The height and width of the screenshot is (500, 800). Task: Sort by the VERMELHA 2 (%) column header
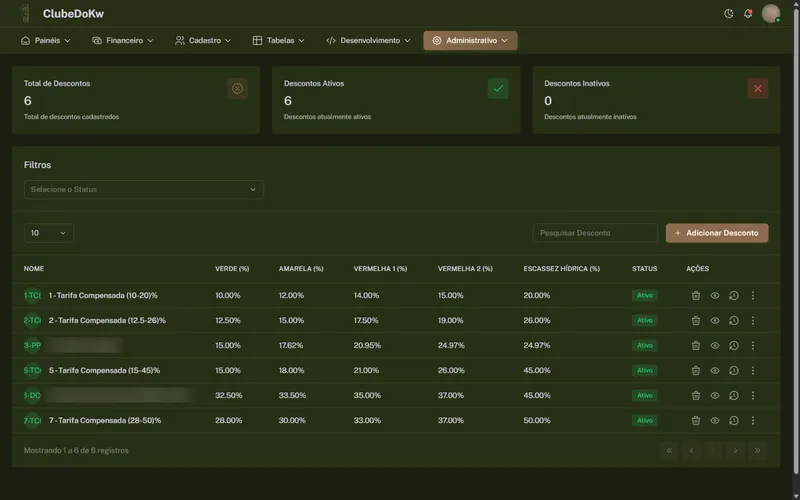[x=465, y=268]
